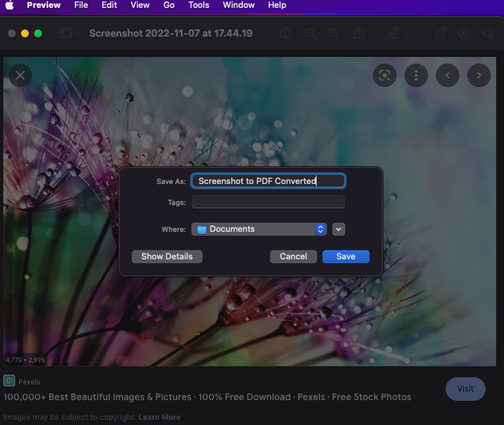Click the Inspector info icon in toolbar
Image resolution: width=504 pixels, height=425 pixels.
click(x=285, y=33)
